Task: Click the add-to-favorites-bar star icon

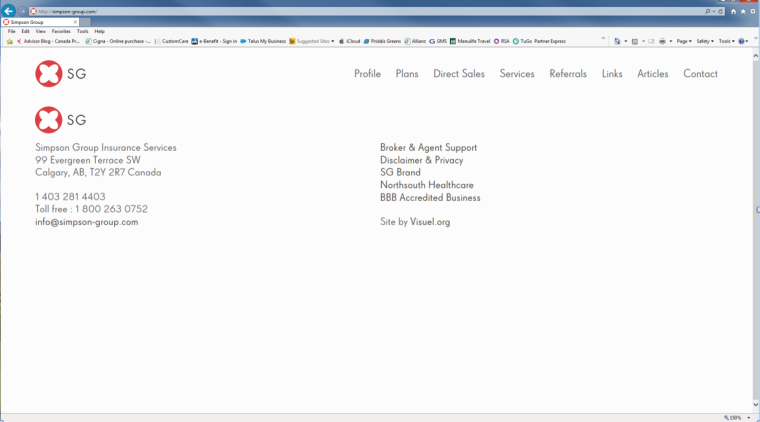Action: (x=10, y=41)
